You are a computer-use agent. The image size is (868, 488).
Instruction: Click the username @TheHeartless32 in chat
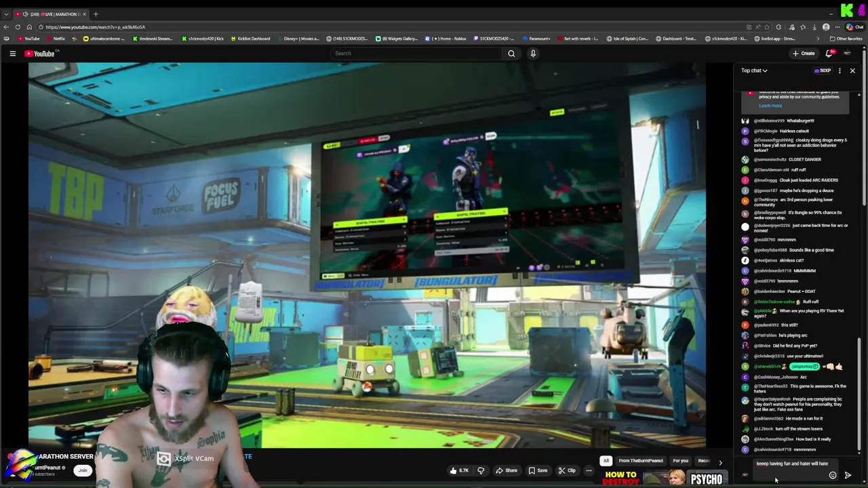(770, 386)
